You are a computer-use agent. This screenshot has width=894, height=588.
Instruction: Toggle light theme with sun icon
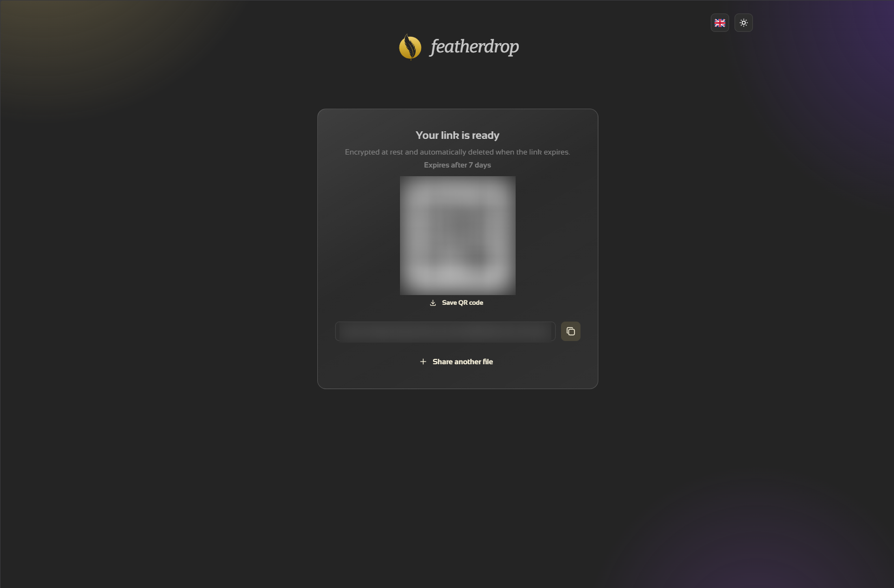(743, 23)
